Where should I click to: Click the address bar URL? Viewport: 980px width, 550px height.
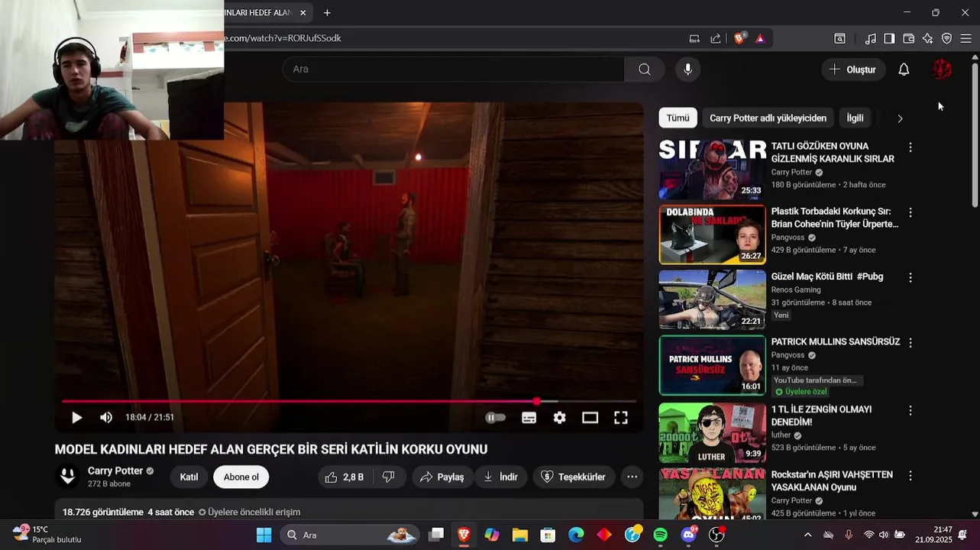point(283,38)
